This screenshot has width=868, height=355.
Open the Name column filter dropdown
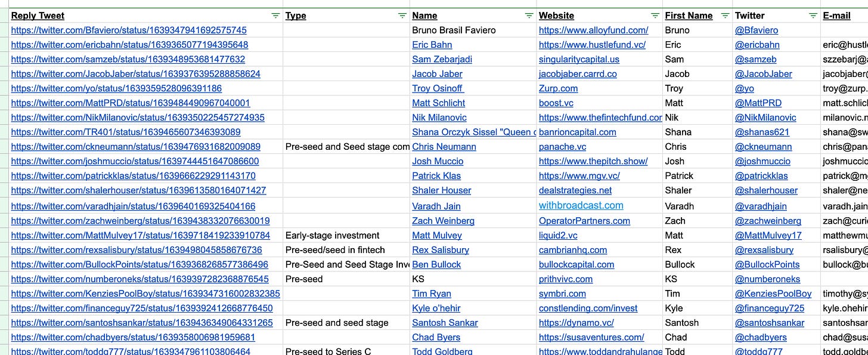coord(529,16)
